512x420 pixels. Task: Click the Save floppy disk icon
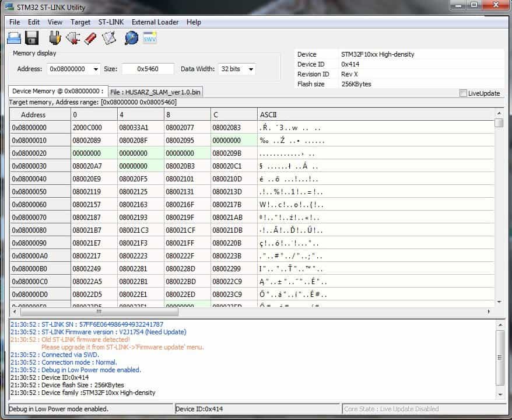[x=31, y=38]
